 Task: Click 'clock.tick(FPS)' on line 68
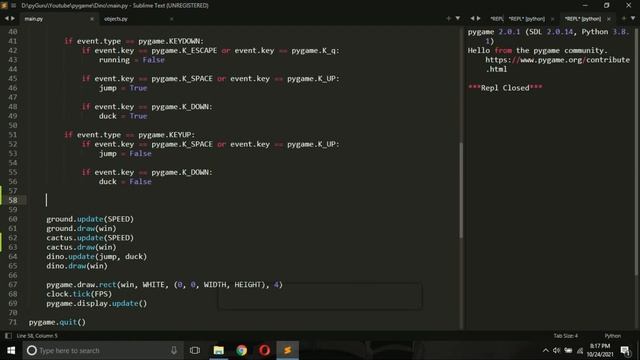pos(79,294)
